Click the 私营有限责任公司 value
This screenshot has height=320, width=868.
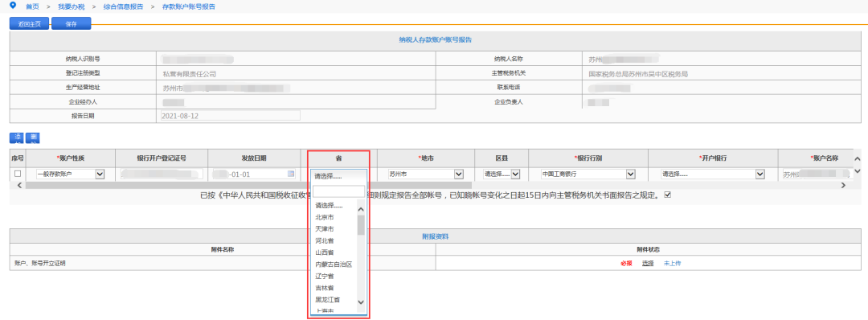[190, 74]
